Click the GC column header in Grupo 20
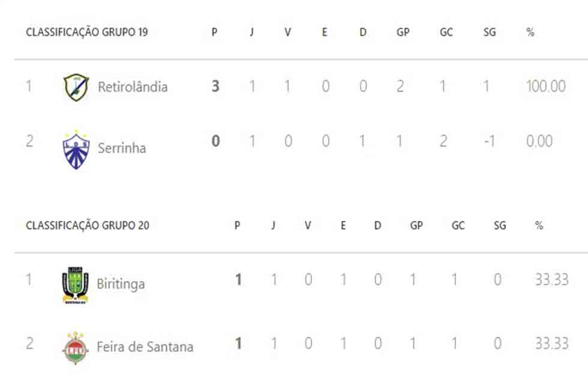This screenshot has width=588, height=392. pyautogui.click(x=458, y=226)
